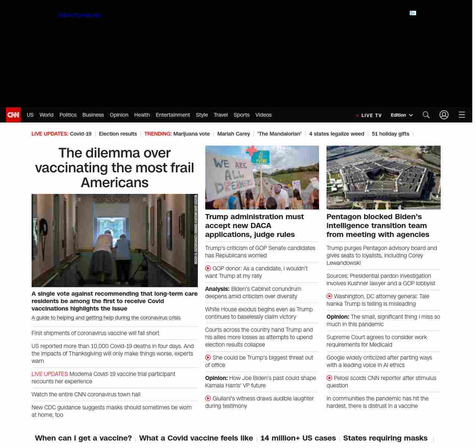Image resolution: width=476 pixels, height=448 pixels.
Task: Open the hamburger menu icon
Action: coord(462,115)
